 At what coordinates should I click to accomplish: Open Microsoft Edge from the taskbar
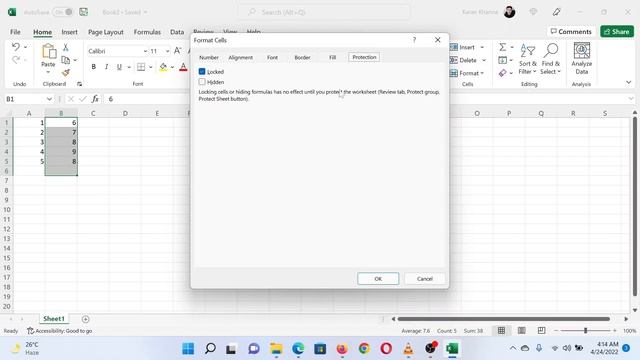click(x=298, y=349)
